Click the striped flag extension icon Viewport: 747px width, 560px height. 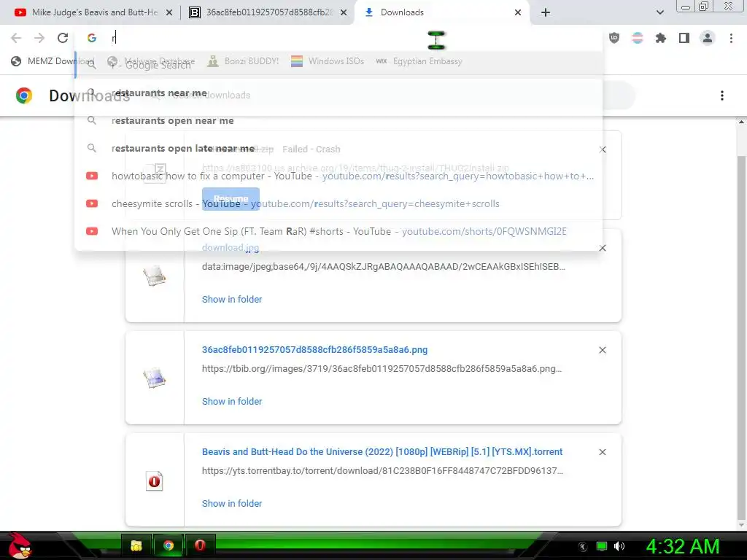(638, 38)
